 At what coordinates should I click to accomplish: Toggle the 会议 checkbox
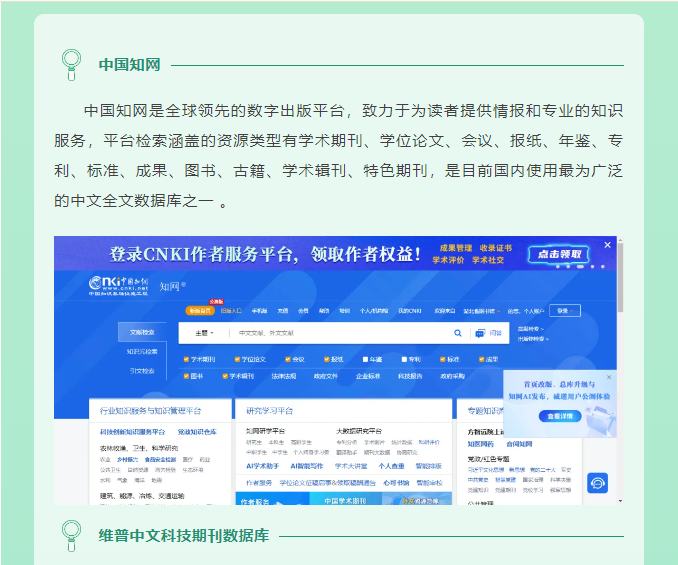[288, 359]
